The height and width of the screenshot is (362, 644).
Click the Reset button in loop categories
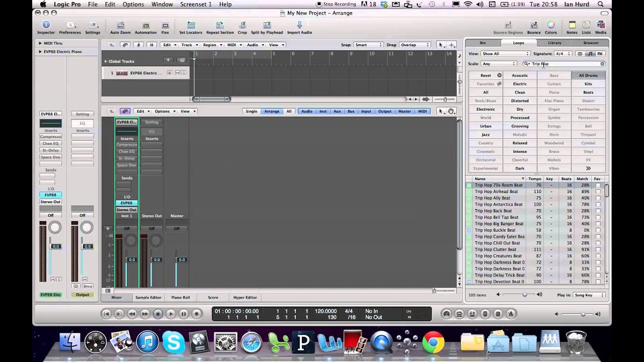[x=486, y=75]
